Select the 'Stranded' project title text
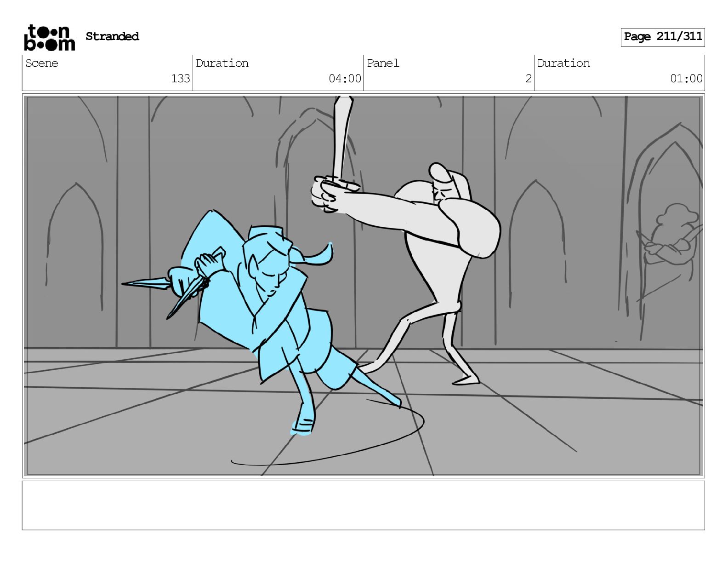 click(112, 36)
